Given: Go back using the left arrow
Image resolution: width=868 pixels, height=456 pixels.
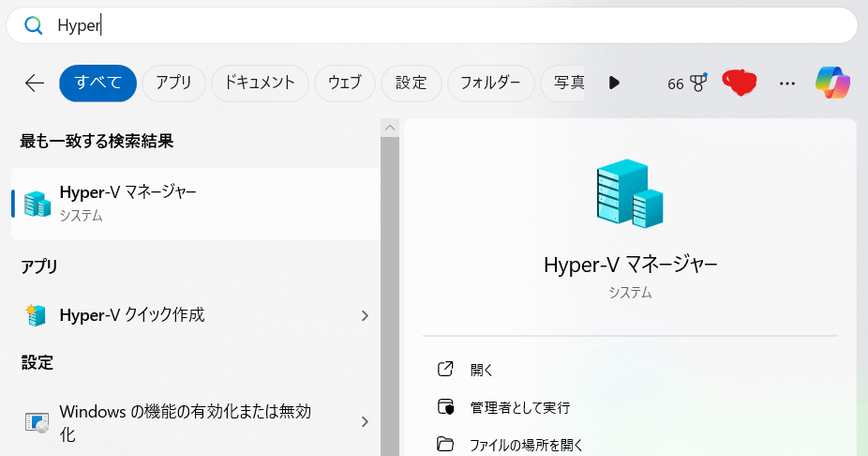Looking at the screenshot, I should [35, 84].
